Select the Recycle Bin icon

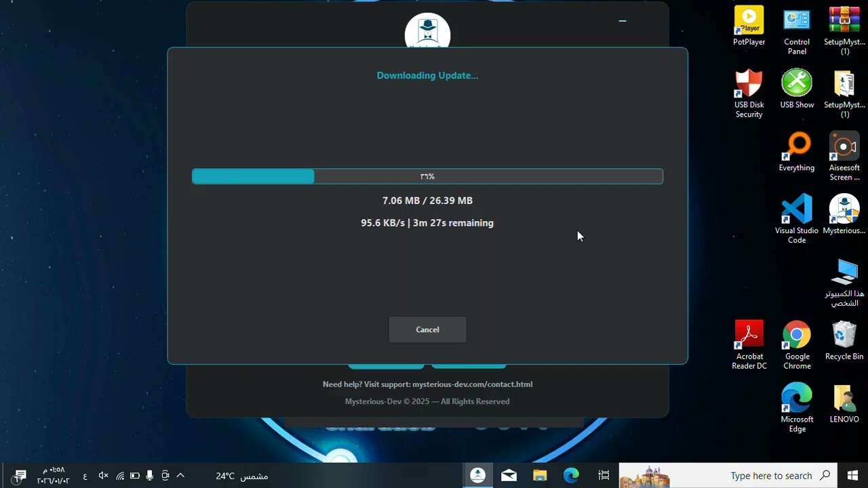pyautogui.click(x=844, y=340)
